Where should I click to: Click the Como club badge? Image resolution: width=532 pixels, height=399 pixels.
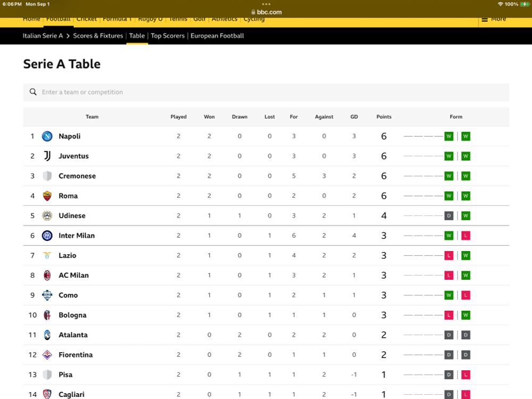[47, 295]
